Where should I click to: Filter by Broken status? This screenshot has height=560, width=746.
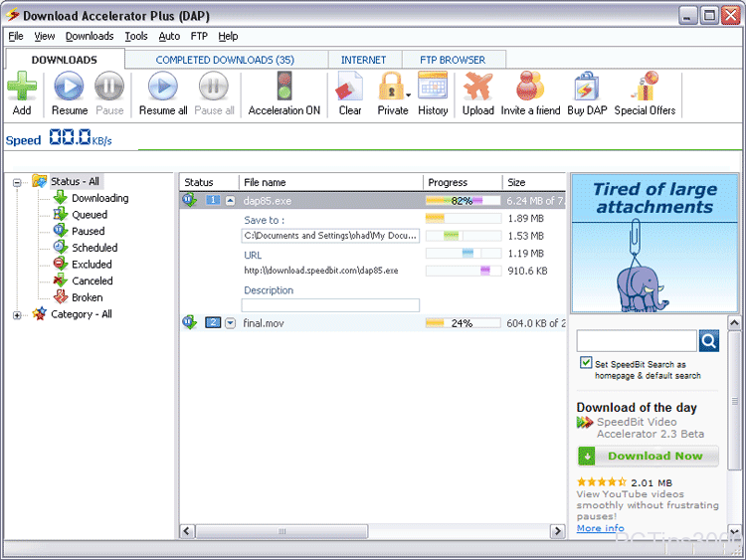[88, 297]
